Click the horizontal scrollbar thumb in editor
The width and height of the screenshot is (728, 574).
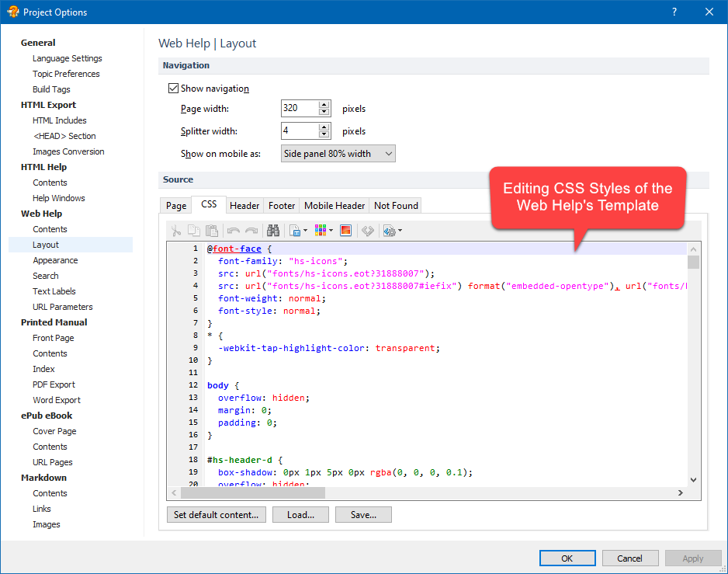point(252,492)
